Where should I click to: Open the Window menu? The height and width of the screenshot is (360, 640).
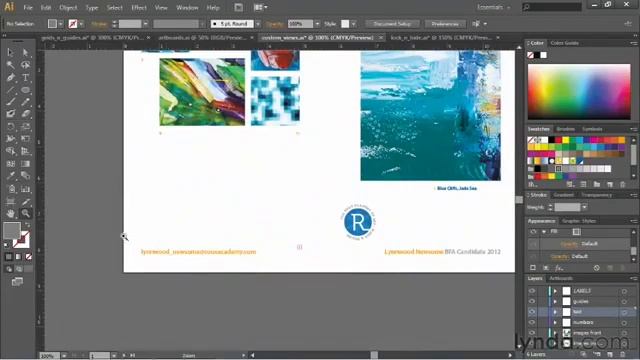pos(187,8)
